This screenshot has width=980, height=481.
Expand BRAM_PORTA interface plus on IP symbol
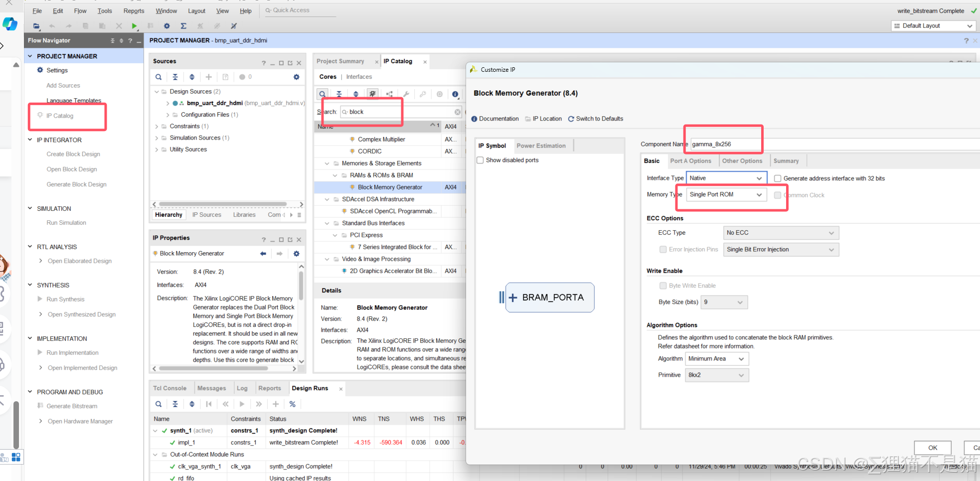pyautogui.click(x=513, y=298)
